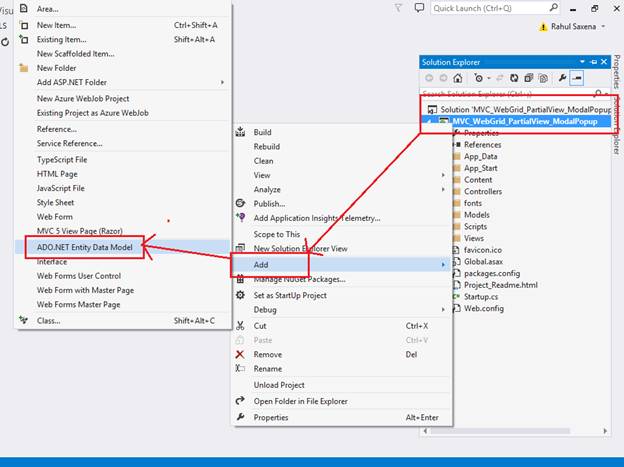Click the Existing Item icon in Add submenu

[x=24, y=39]
